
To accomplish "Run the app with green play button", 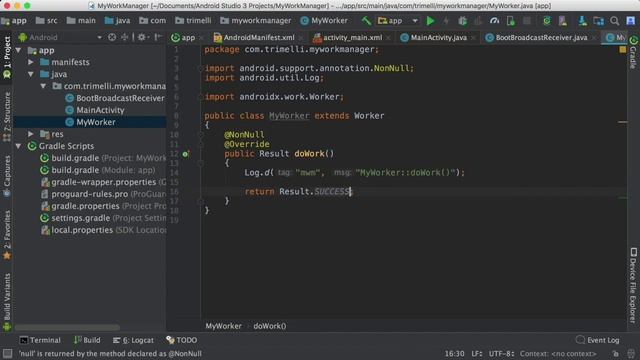I will click(430, 20).
